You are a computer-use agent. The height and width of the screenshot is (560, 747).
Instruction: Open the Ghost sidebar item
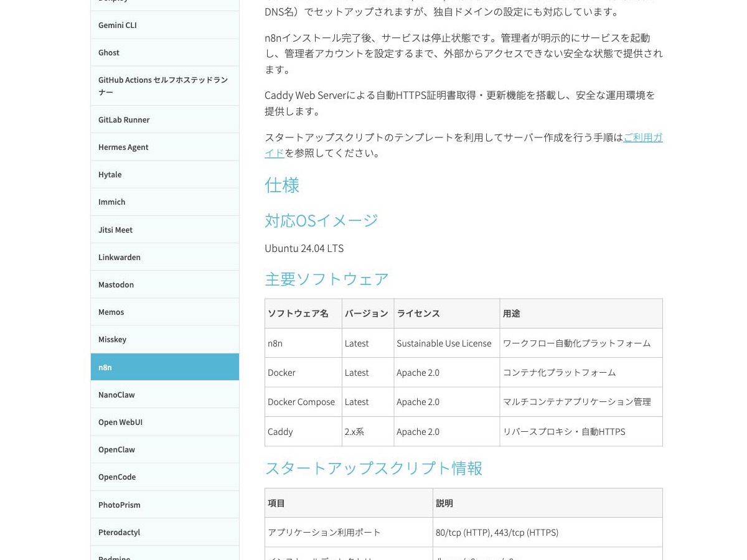point(165,52)
